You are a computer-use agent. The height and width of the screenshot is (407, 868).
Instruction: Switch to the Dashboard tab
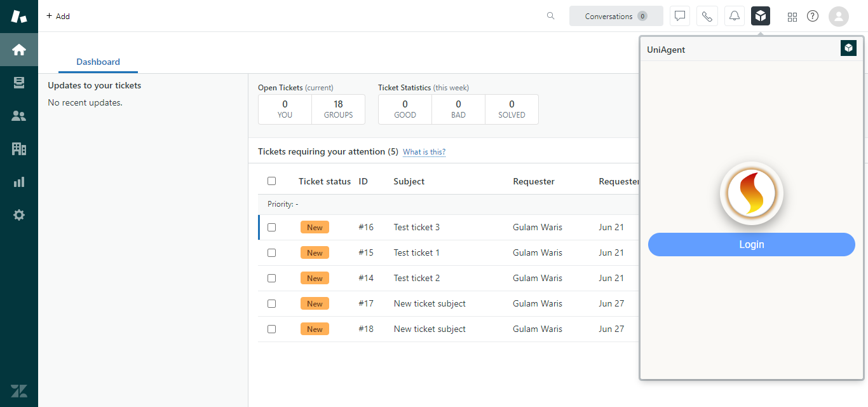pos(98,62)
